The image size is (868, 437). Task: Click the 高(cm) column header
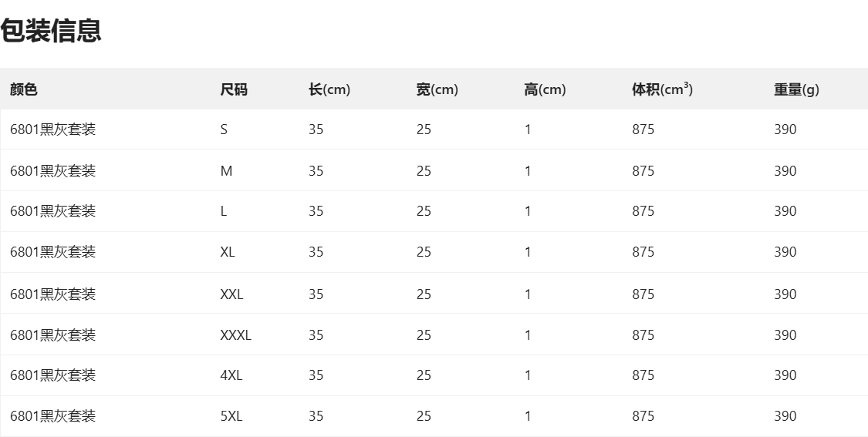point(545,89)
